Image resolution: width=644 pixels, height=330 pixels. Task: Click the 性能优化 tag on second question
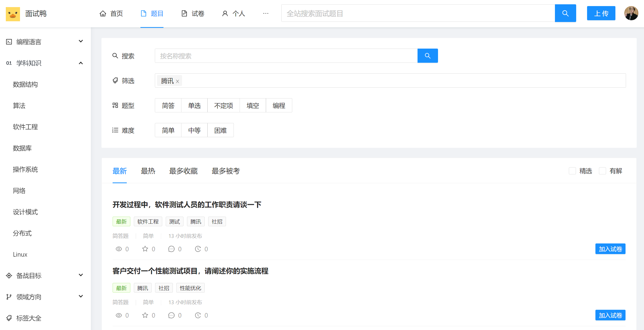coord(191,288)
